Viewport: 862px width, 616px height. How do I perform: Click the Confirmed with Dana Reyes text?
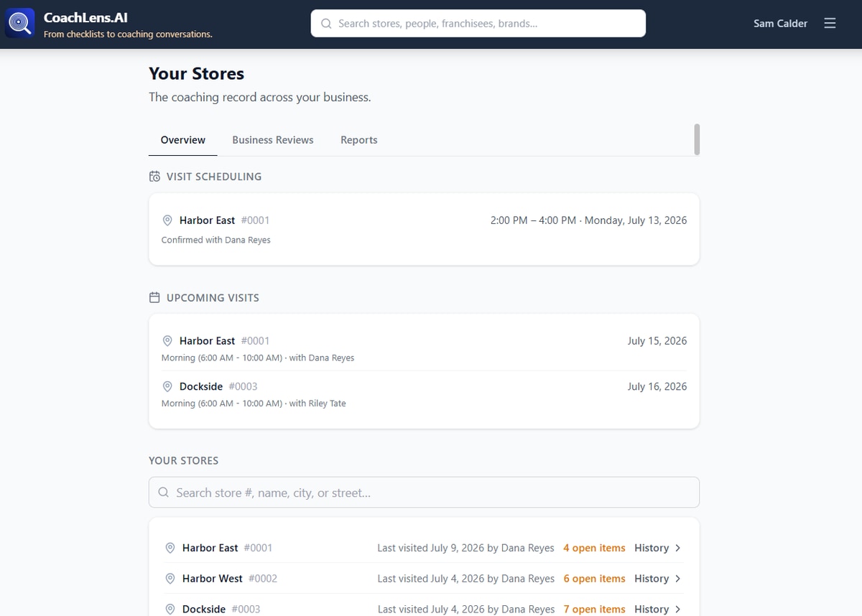pos(216,240)
